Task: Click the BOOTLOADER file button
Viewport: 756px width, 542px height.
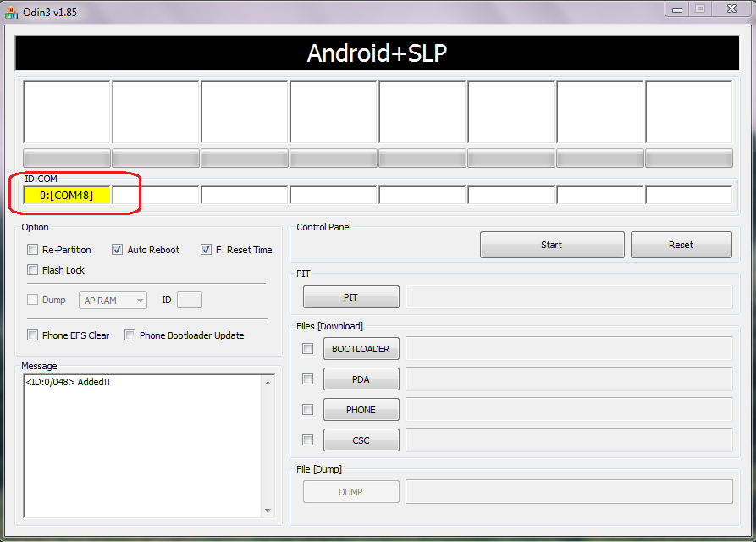Action: 361,349
